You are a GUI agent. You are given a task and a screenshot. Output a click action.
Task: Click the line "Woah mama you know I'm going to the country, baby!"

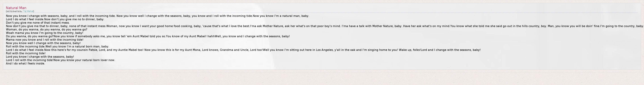point(44,33)
